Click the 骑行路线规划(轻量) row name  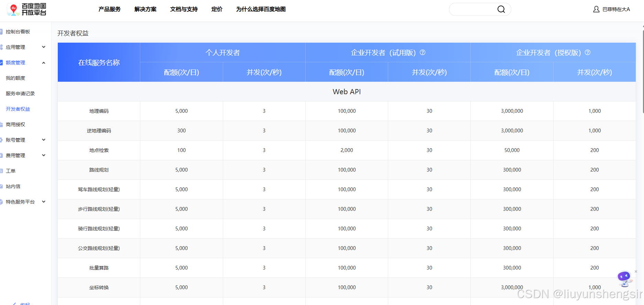click(x=99, y=229)
